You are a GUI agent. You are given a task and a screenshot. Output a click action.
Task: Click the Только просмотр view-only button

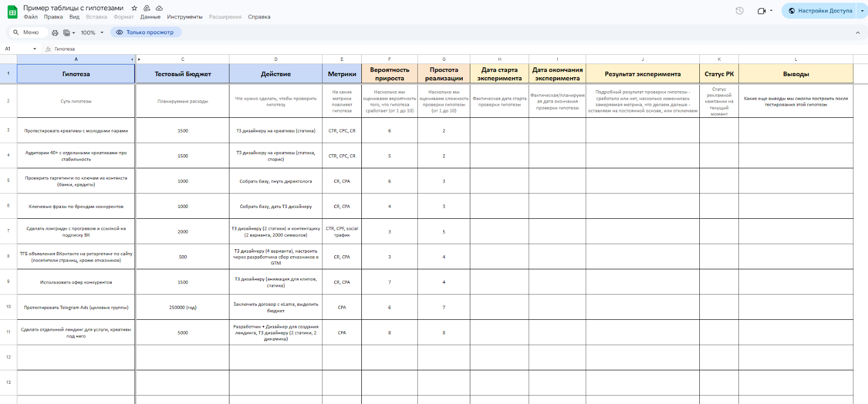click(145, 33)
